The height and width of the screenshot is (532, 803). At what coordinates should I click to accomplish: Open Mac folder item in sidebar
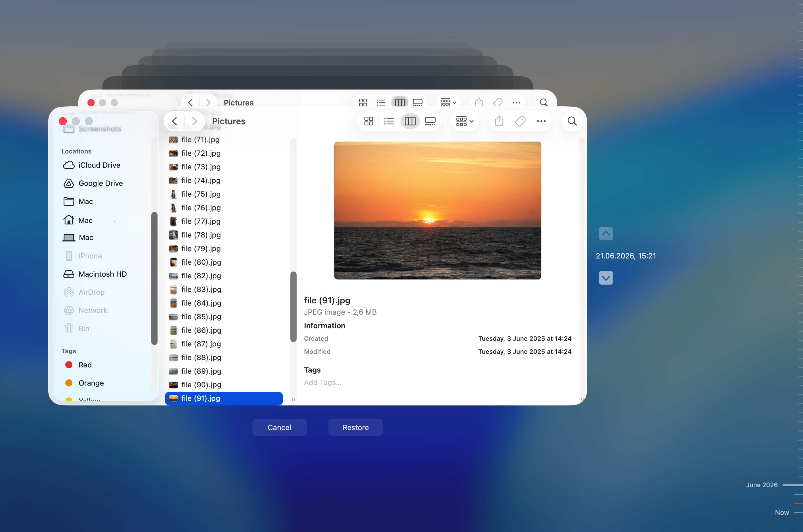(78, 201)
